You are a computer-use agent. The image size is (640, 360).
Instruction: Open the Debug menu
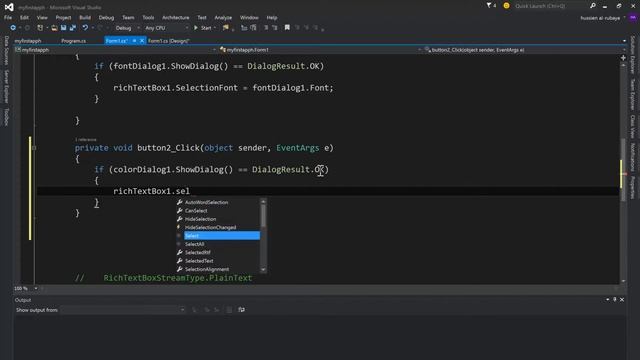pos(106,18)
